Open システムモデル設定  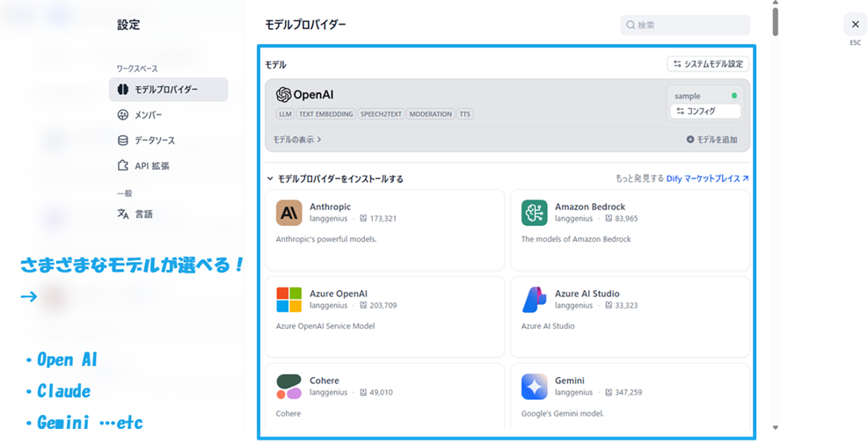708,64
